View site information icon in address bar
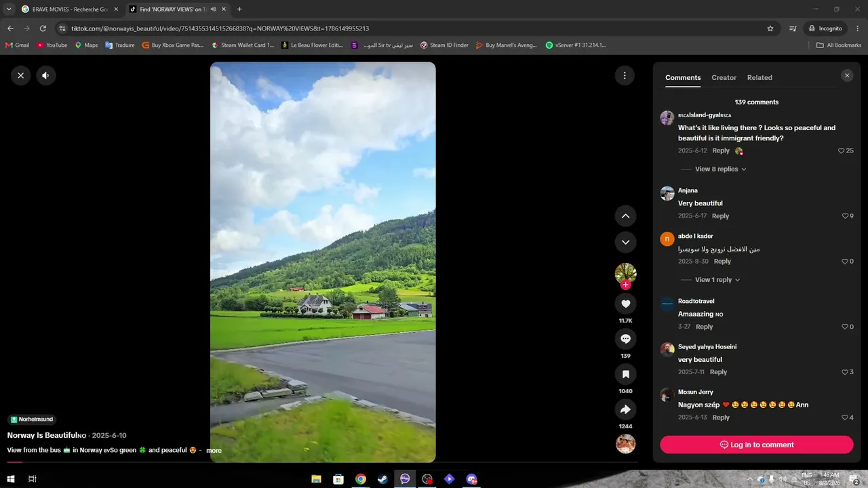The width and height of the screenshot is (868, 488). pos(62,28)
